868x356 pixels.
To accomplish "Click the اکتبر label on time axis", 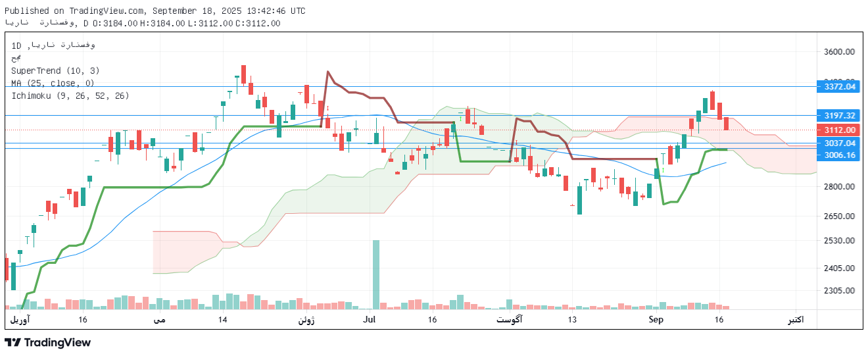I will click(797, 320).
